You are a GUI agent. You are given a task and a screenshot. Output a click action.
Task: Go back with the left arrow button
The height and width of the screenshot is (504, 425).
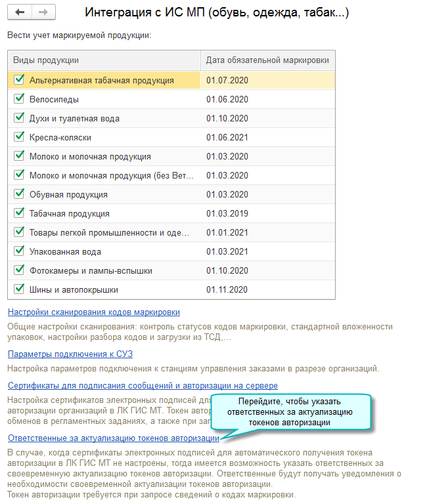coord(20,12)
